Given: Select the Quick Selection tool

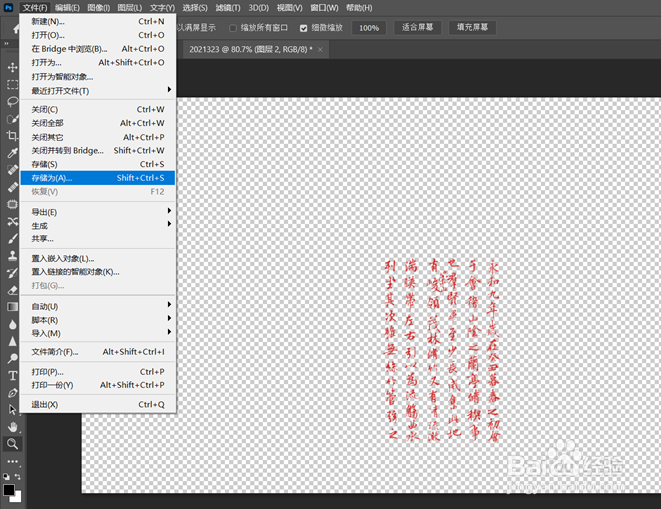Looking at the screenshot, I should pyautogui.click(x=12, y=119).
